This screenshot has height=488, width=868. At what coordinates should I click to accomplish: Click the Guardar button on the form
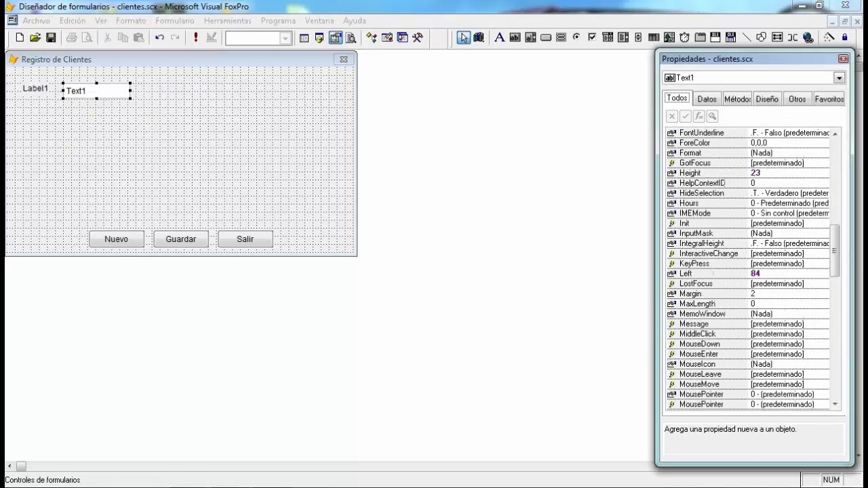[180, 239]
